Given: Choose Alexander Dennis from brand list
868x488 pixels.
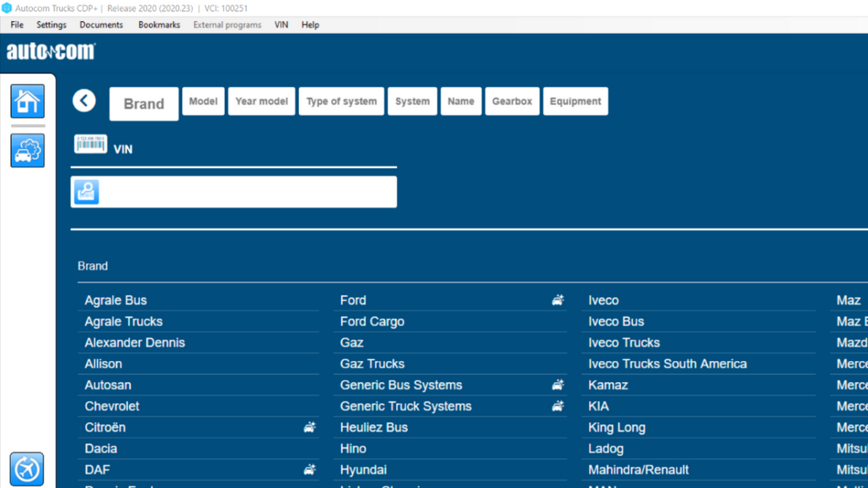Looking at the screenshot, I should point(135,343).
